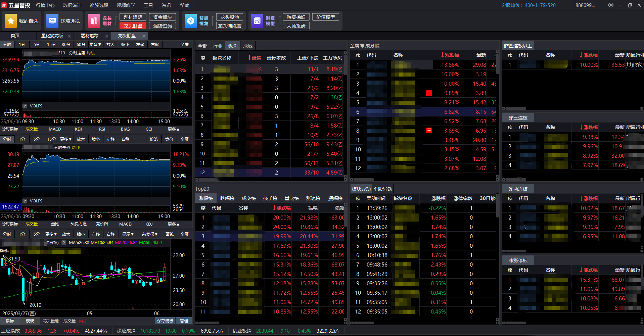
Task: Open the 个股异动 tab
Action: point(383,189)
